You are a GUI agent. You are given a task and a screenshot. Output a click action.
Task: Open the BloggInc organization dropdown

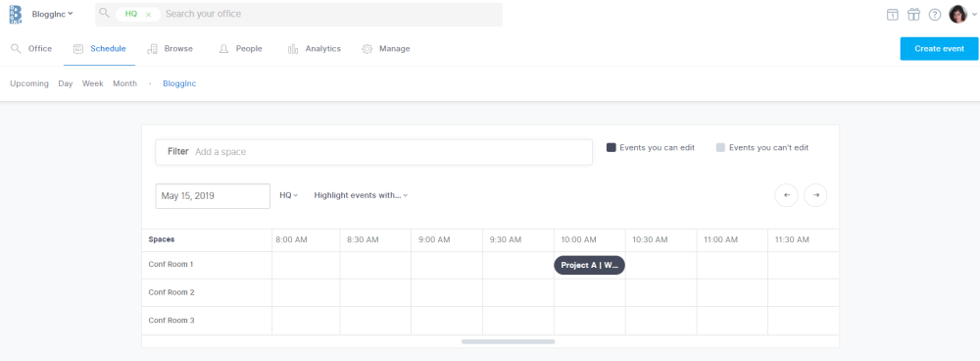(53, 14)
